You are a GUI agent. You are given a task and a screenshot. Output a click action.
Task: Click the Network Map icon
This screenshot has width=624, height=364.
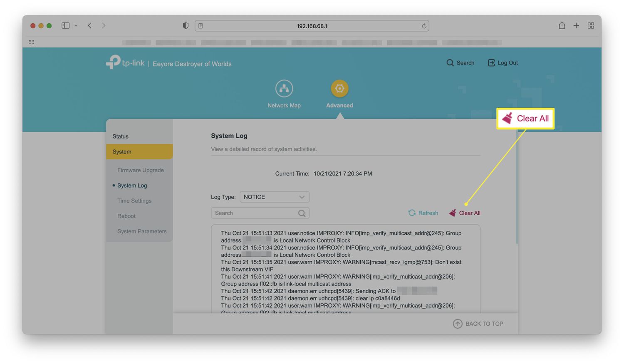pyautogui.click(x=284, y=89)
